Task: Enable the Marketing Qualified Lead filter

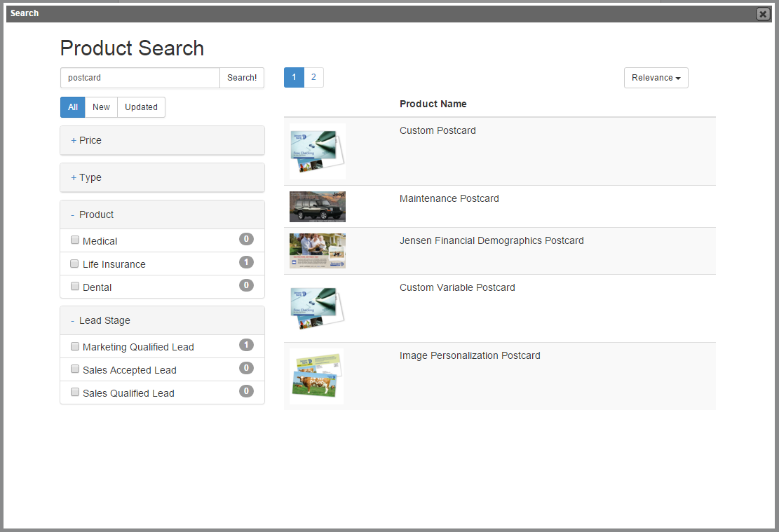Action: (75, 346)
